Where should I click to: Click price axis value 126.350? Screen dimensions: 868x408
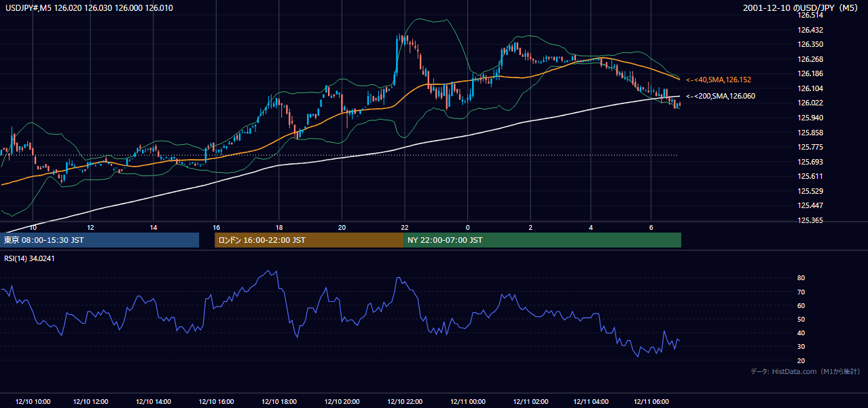coord(810,44)
